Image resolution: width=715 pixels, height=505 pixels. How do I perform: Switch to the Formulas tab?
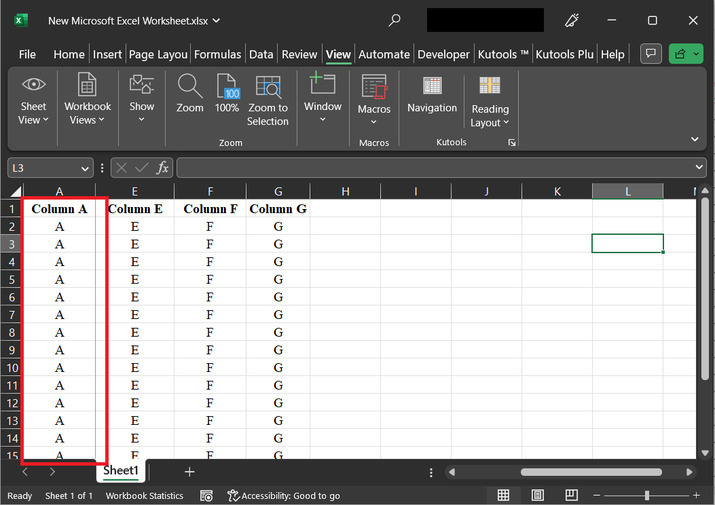(218, 54)
